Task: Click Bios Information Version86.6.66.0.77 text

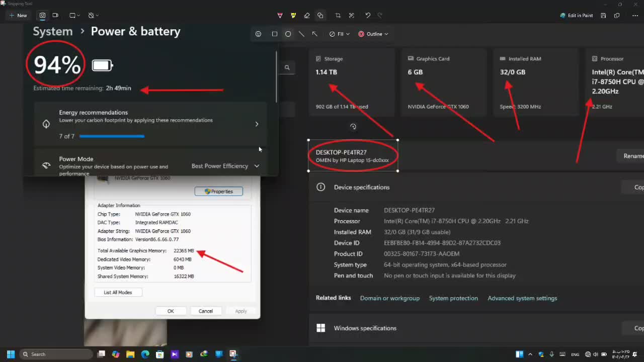Action: 137,240
